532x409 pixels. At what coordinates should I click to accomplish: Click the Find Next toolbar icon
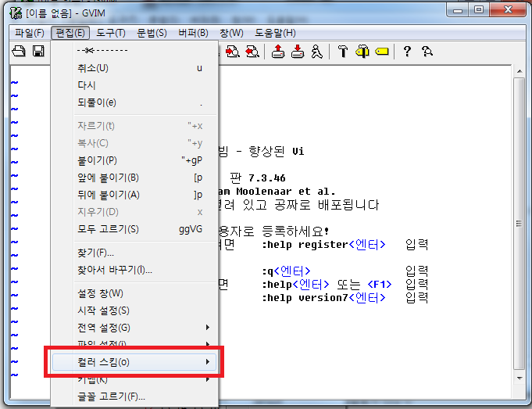click(x=233, y=52)
